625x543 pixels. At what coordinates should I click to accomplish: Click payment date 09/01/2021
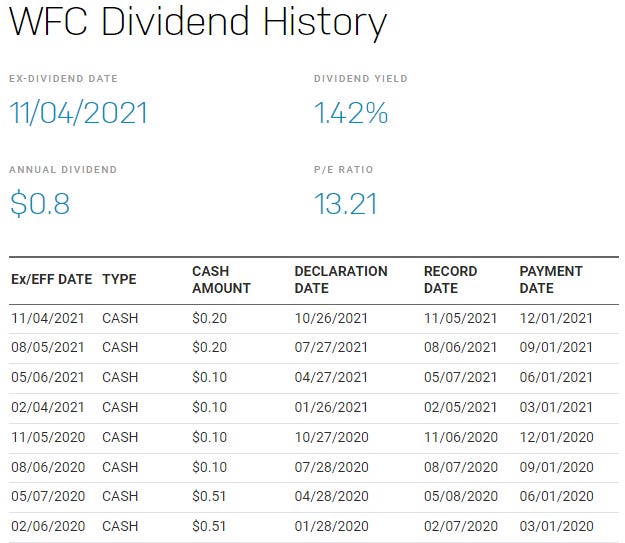(556, 347)
